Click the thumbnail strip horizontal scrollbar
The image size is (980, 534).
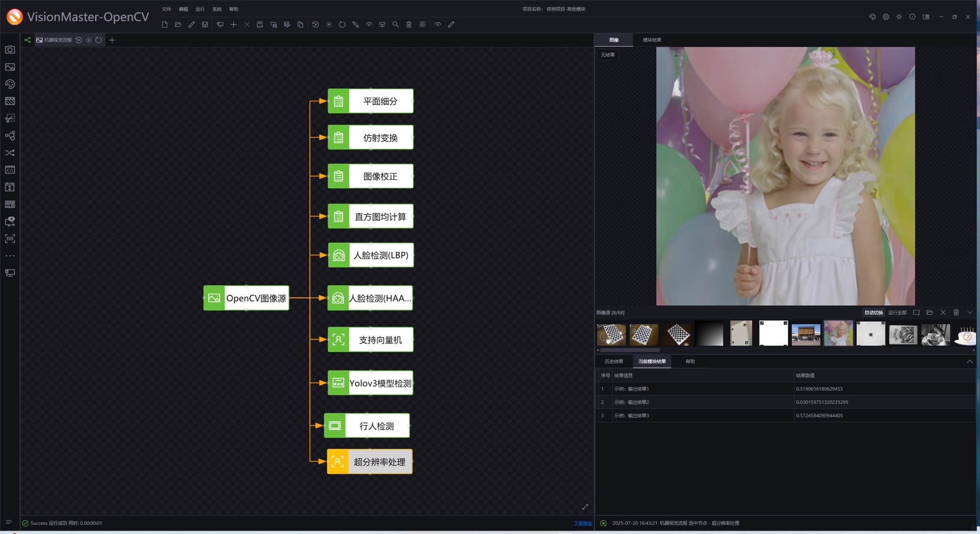click(629, 350)
